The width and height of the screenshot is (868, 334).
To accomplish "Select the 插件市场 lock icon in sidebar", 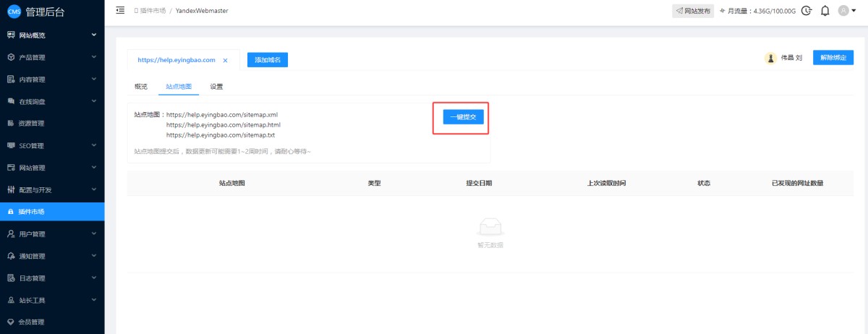I will click(11, 212).
